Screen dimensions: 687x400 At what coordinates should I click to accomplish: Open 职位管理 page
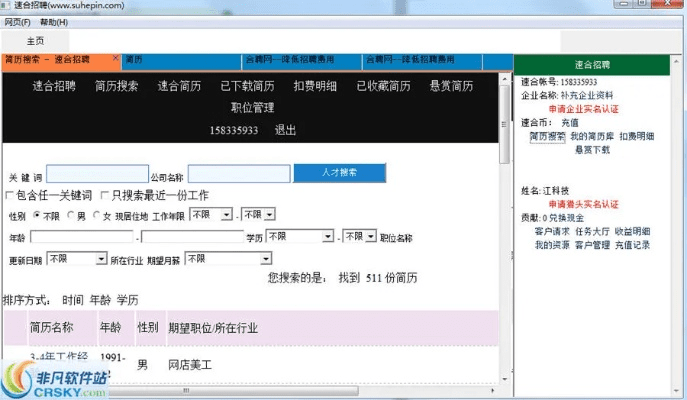click(252, 108)
